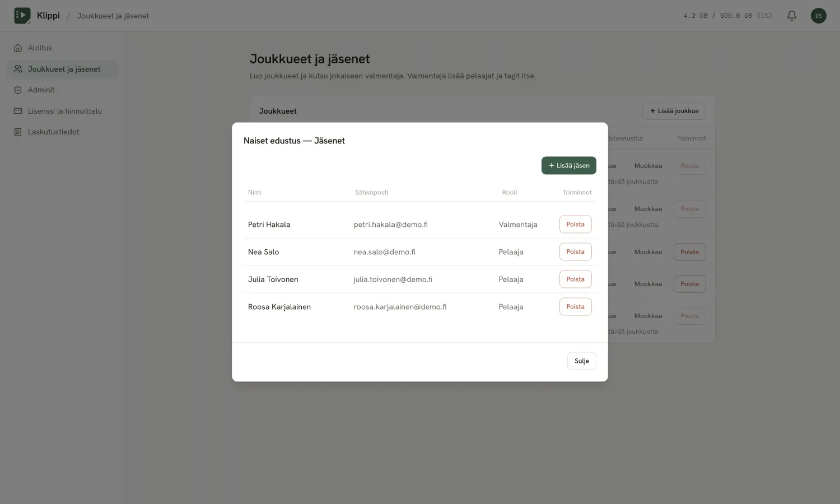Remove Julia Toivonen with Poista

(576, 279)
